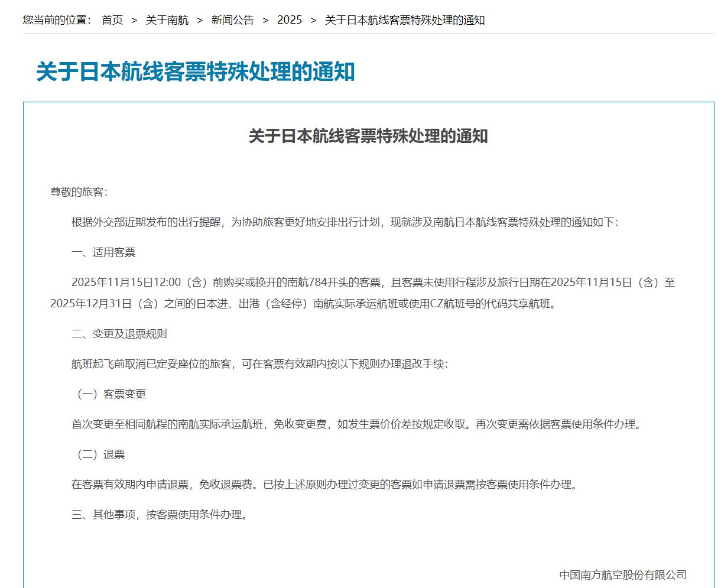Click the 中国南方航空股份有限公司 signature

pyautogui.click(x=623, y=574)
